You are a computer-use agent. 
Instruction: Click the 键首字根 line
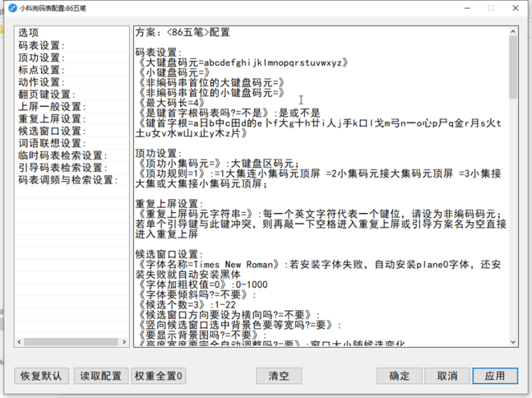(x=319, y=128)
